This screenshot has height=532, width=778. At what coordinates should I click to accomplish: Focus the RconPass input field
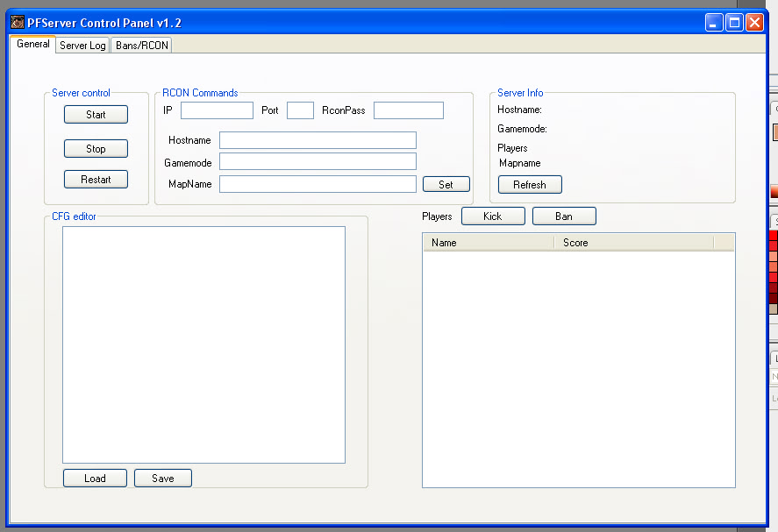409,110
